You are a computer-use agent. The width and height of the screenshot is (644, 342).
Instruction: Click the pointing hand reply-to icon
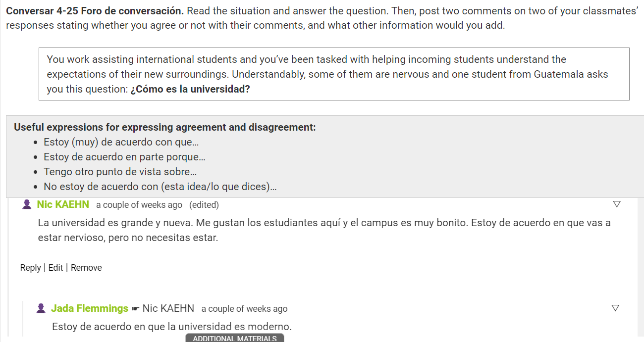[x=136, y=309]
